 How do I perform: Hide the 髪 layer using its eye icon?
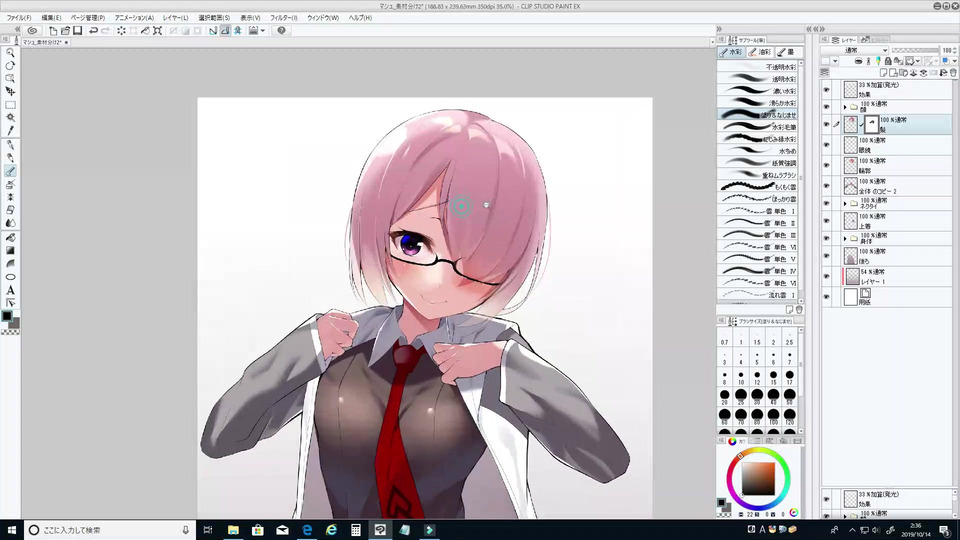[827, 125]
